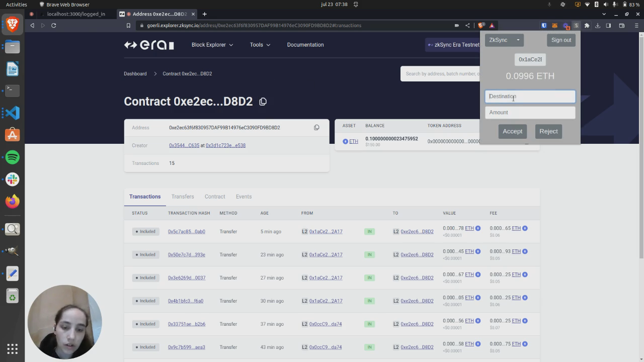Image resolution: width=644 pixels, height=362 pixels.
Task: Toggle the browser sidebar panel
Action: pos(608,25)
